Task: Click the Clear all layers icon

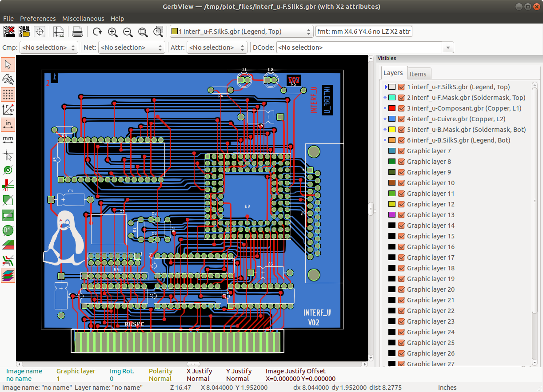Action: point(10,32)
